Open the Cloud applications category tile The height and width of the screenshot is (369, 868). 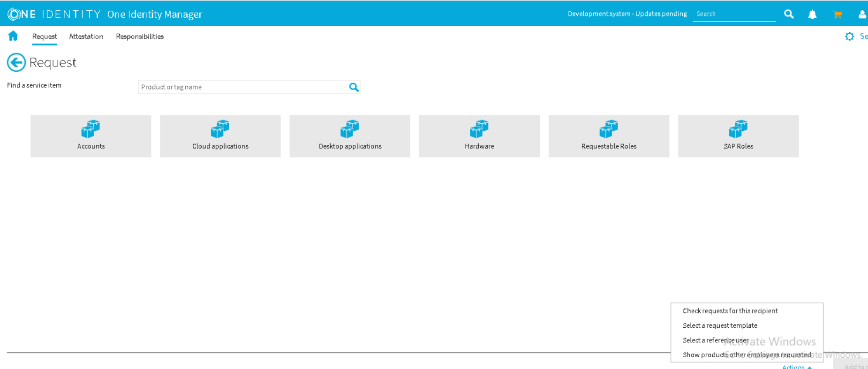coord(220,136)
